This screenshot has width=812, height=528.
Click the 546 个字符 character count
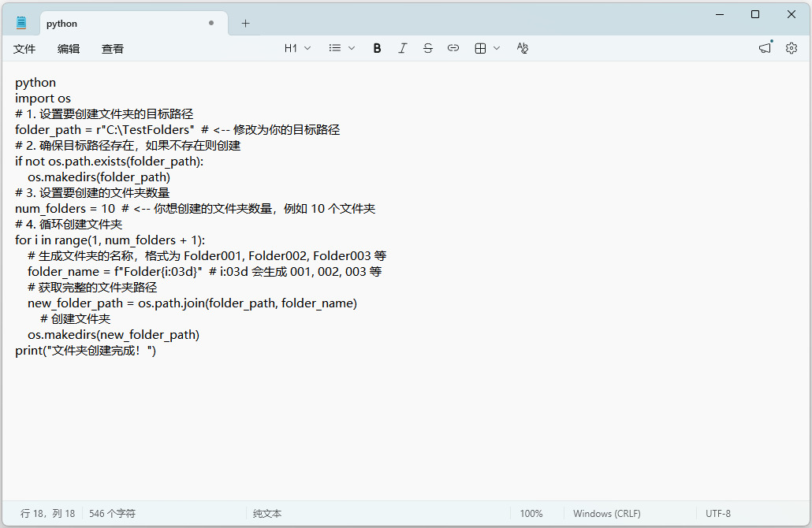tap(112, 514)
